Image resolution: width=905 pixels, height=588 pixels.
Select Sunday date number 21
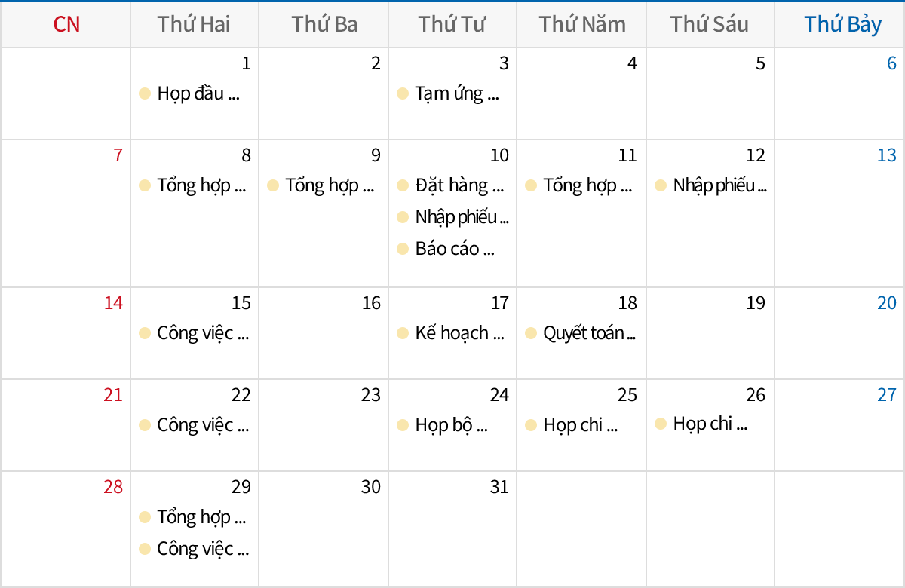[x=113, y=395]
